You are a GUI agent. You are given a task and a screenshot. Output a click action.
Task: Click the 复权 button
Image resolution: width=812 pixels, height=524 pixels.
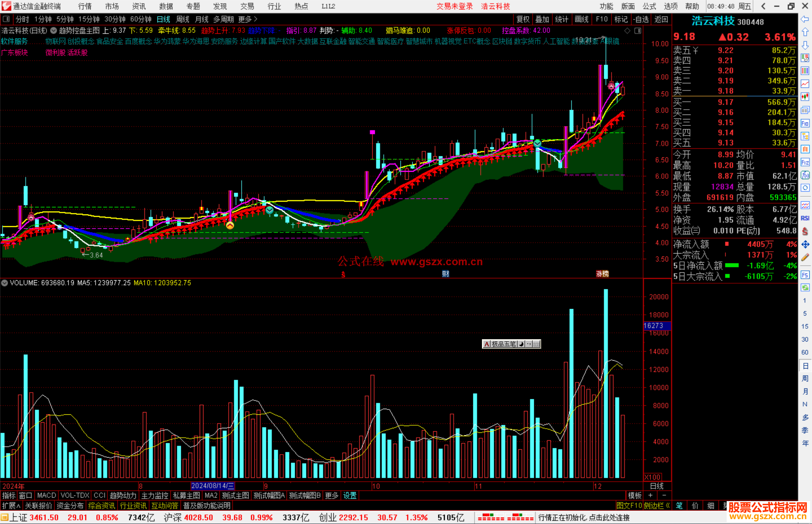coord(523,19)
